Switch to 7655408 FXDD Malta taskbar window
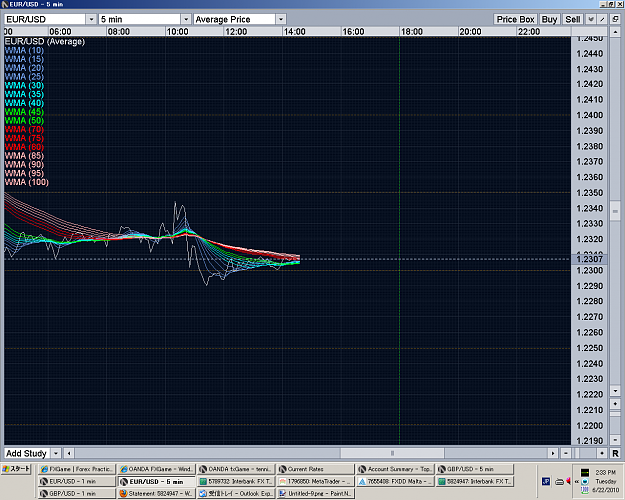Screen dimensions: 625x500 pos(395,481)
